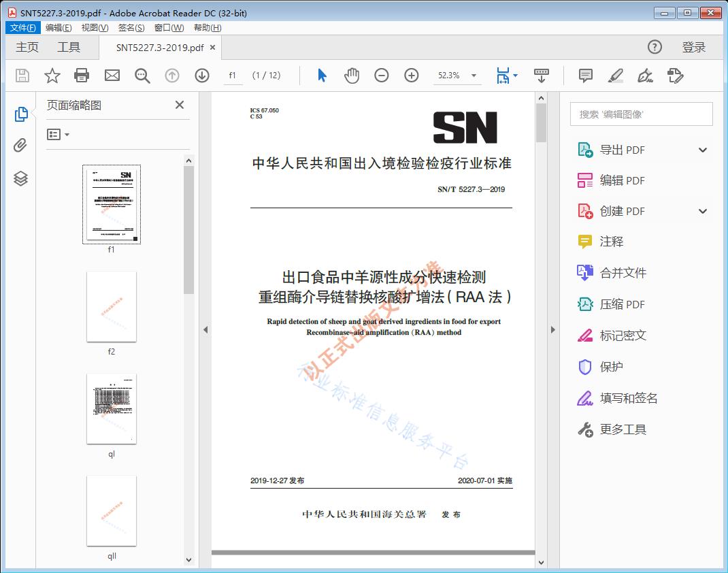Click the Save icon
Screen dimensions: 728x573
21,76
